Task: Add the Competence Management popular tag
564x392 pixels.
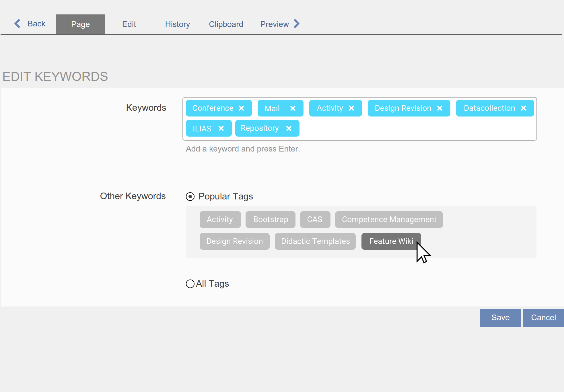Action: click(x=389, y=220)
